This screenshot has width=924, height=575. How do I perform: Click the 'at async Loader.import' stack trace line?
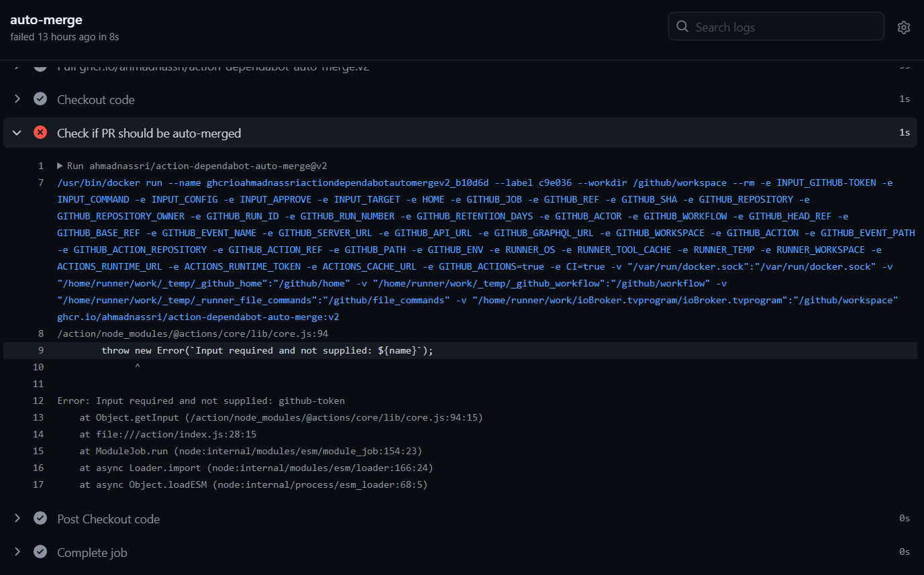(256, 468)
